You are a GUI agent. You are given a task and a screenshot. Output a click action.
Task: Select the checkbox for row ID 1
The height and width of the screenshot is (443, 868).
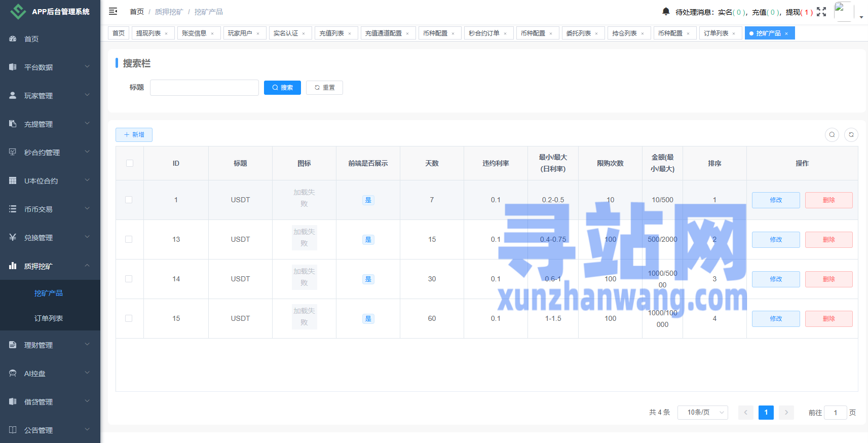(x=129, y=200)
